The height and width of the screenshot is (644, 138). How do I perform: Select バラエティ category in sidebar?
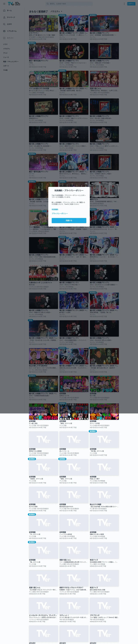(7, 49)
